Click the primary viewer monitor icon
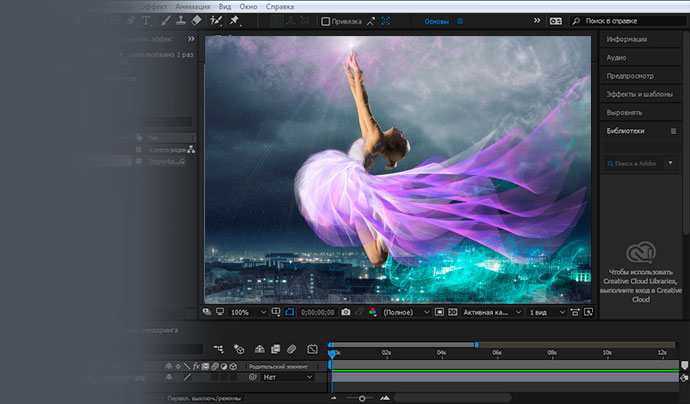This screenshot has height=404, width=690. click(x=220, y=312)
